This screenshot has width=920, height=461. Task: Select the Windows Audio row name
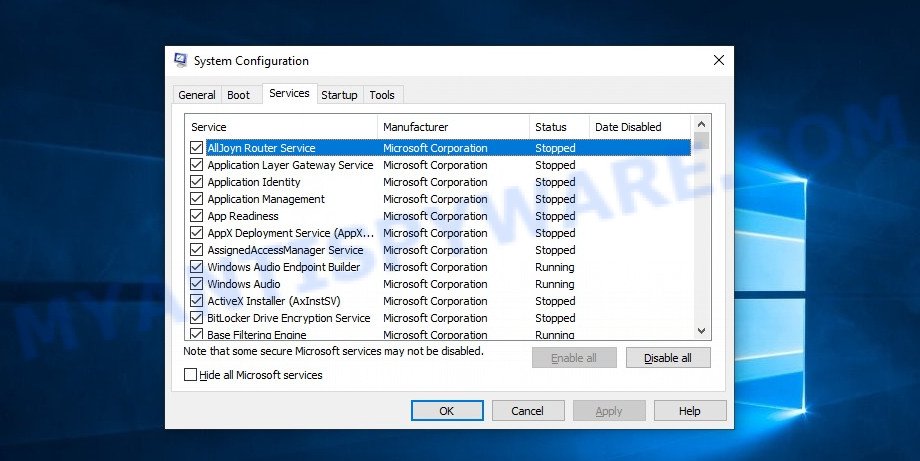pyautogui.click(x=244, y=284)
